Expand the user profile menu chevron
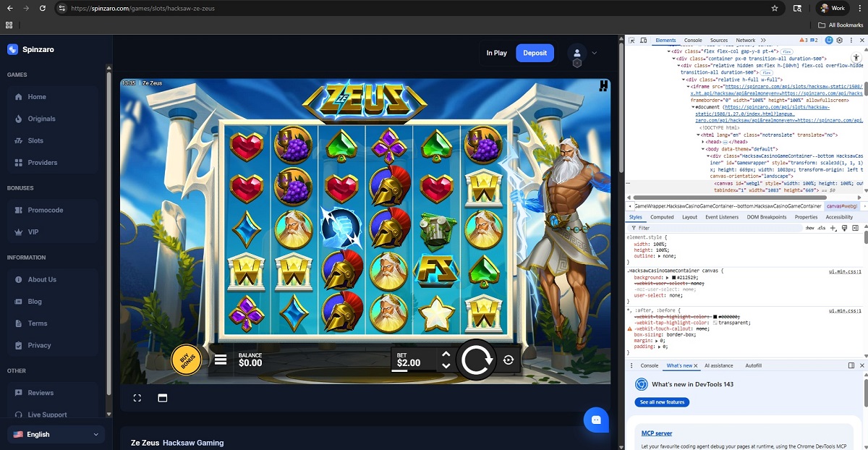 595,53
